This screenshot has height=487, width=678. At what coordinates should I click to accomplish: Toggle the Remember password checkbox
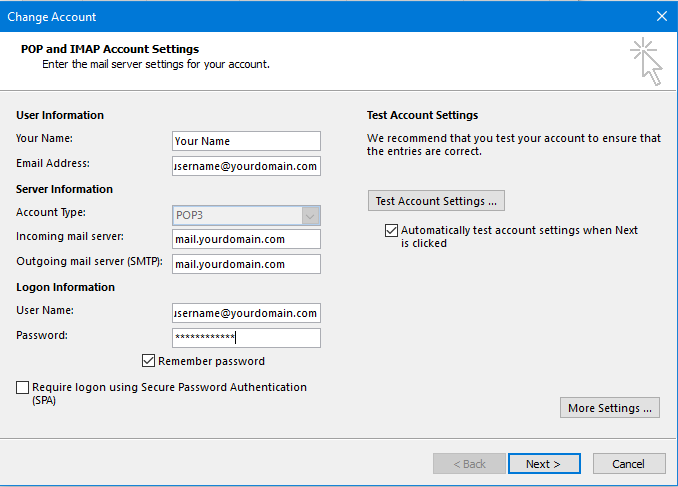(148, 361)
